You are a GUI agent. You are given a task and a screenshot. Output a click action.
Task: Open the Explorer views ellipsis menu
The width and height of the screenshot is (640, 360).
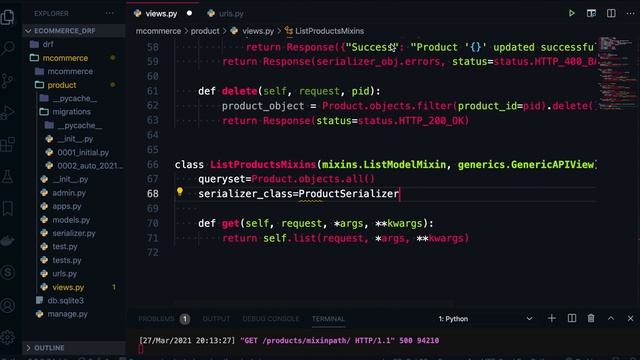[109, 13]
